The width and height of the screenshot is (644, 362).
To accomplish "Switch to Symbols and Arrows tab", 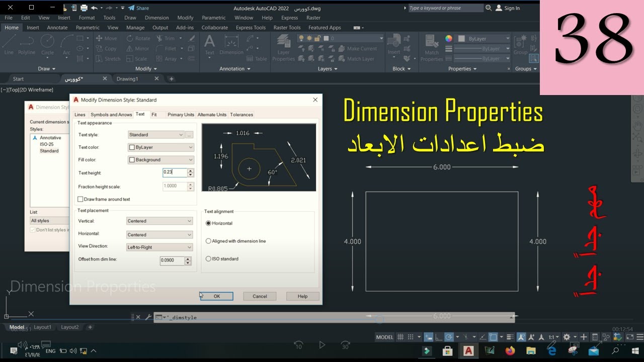I will click(x=111, y=115).
